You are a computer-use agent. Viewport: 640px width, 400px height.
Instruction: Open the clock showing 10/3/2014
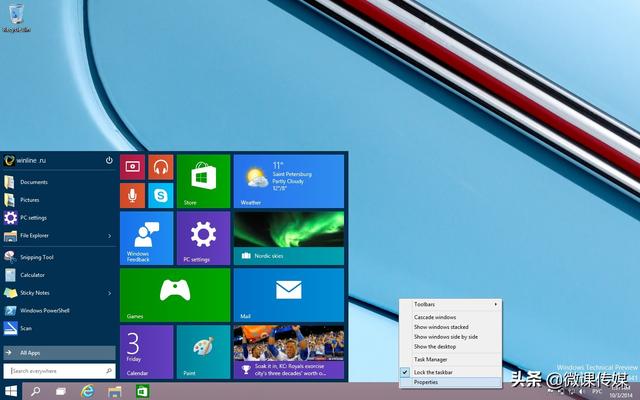tap(621, 392)
